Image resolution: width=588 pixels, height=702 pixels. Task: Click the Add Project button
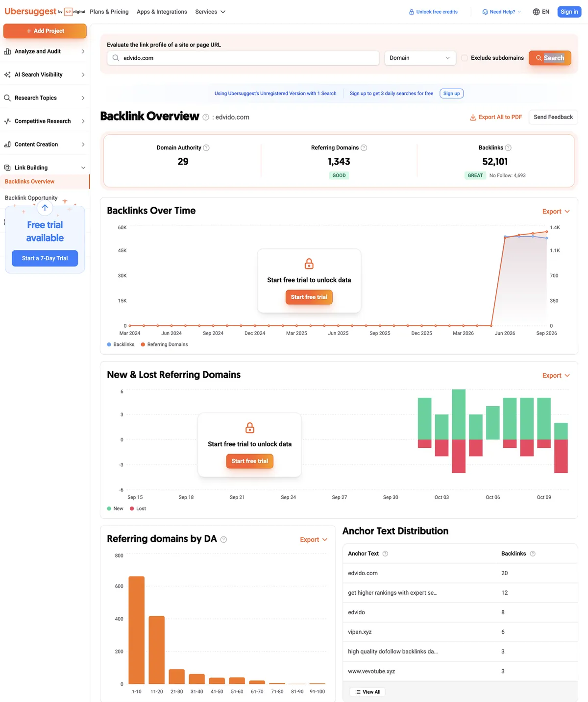(x=45, y=31)
